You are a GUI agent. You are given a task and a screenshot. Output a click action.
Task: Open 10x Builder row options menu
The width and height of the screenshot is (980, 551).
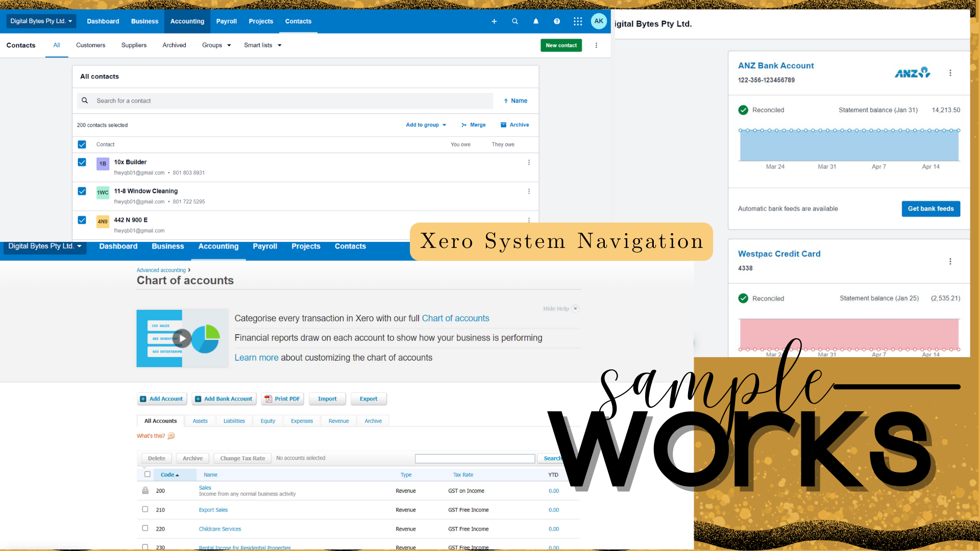tap(529, 163)
